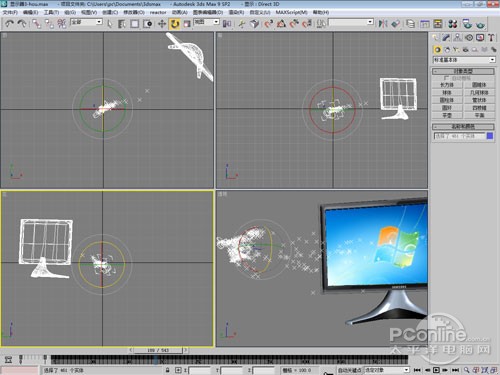Screen dimensions: 500x375
Task: Click the highlighted Select and Rotate tool
Action: click(175, 24)
